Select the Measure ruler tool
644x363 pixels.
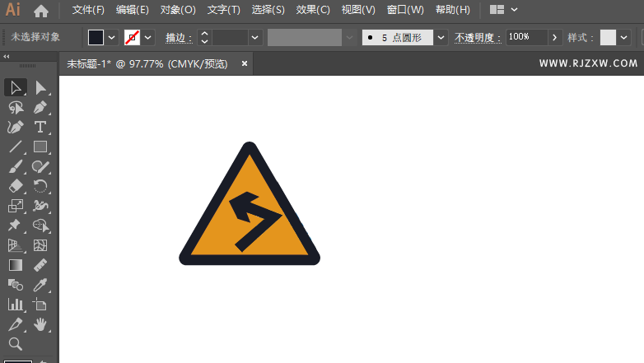pos(40,265)
